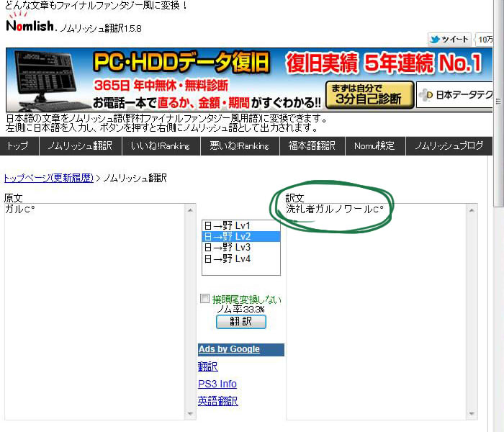Screen dimensions: 504x432
Task: Click the 原文 textarea scroll down arrow
Action: tap(190, 414)
